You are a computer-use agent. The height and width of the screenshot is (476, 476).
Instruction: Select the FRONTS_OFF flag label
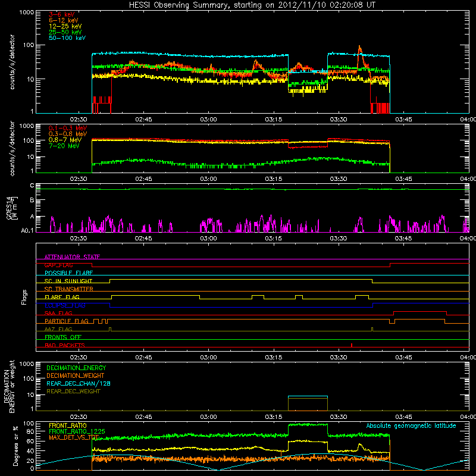coord(63,337)
